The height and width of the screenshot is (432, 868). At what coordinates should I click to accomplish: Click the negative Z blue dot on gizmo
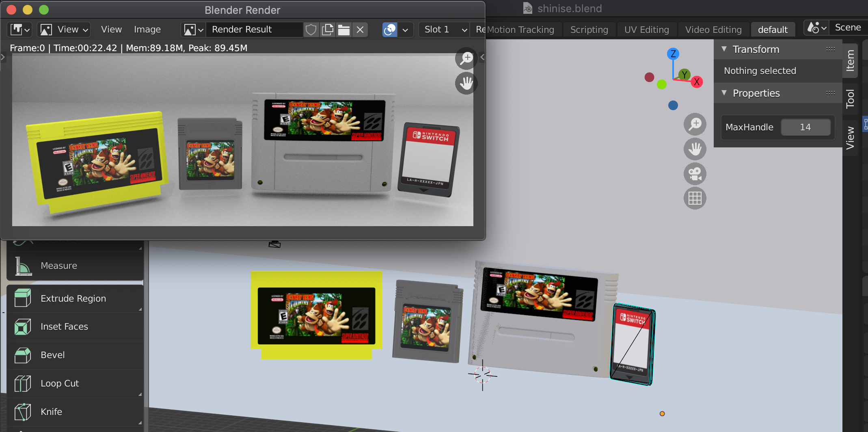click(x=673, y=105)
